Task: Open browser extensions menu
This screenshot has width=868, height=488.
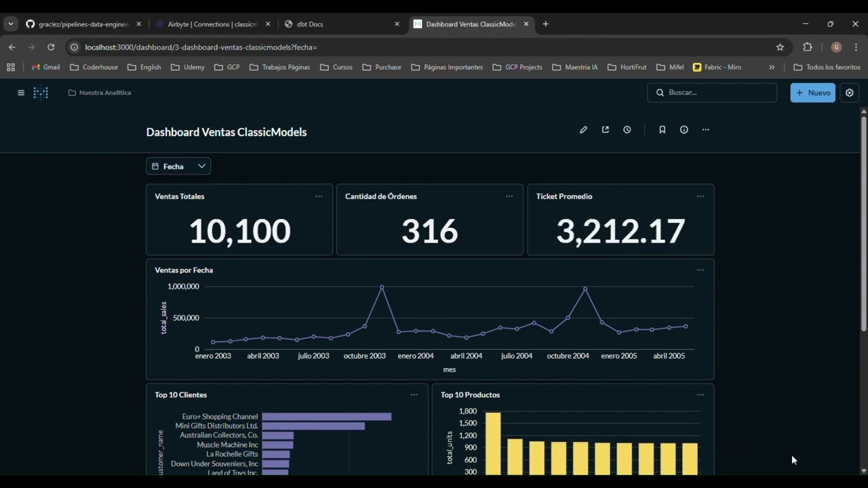Action: [807, 47]
